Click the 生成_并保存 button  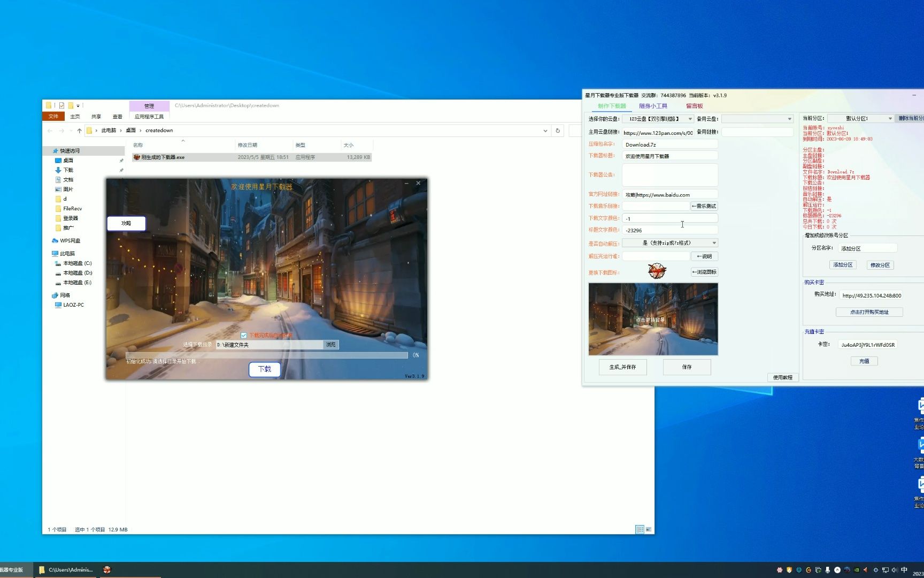click(x=623, y=367)
